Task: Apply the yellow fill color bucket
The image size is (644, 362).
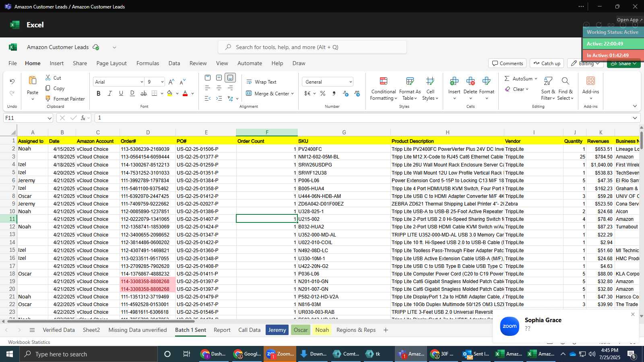Action: click(169, 93)
